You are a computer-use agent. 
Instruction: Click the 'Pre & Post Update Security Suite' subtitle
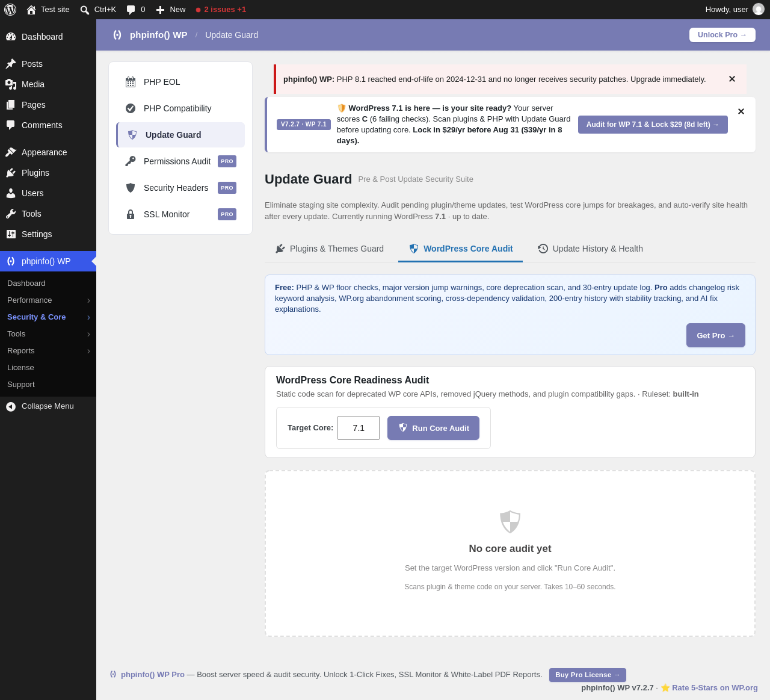coord(416,179)
